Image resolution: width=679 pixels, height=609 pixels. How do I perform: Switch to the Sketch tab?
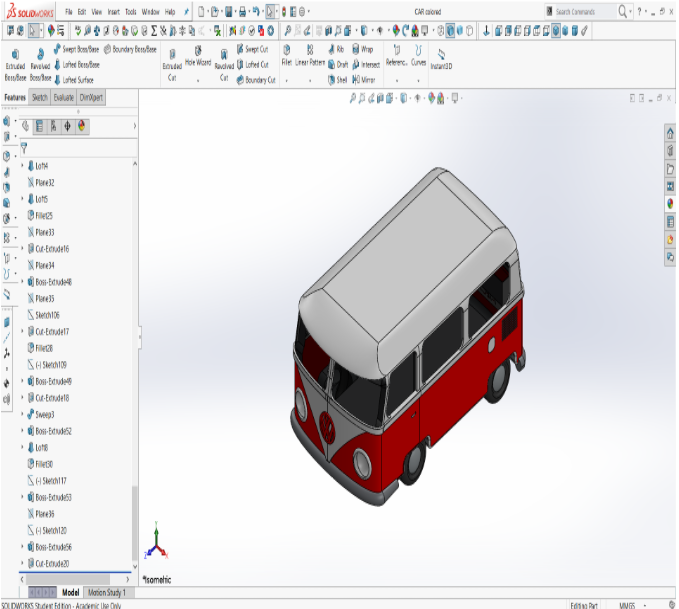[39, 97]
